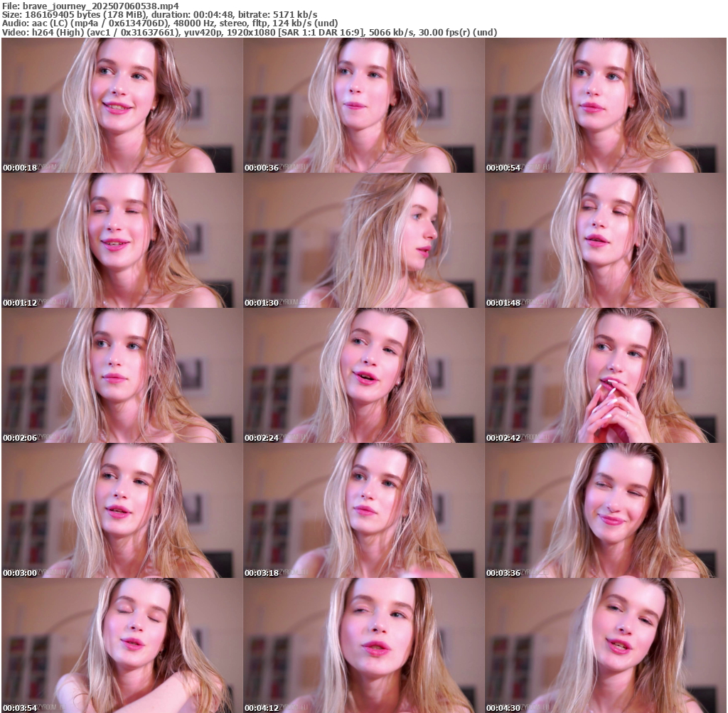Choose the thumbnail at 00:02:24
728x713 pixels.
coord(363,375)
